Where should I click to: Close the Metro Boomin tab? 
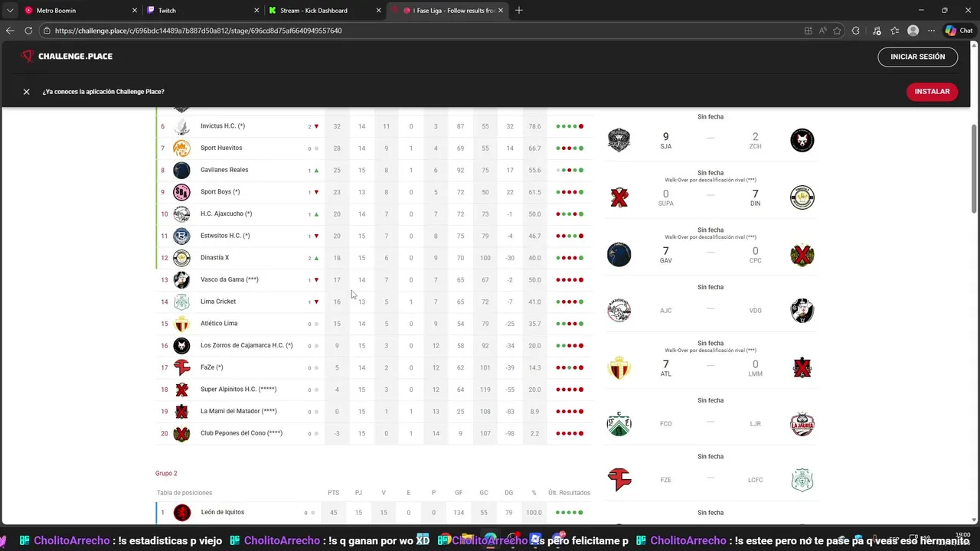[x=135, y=11]
